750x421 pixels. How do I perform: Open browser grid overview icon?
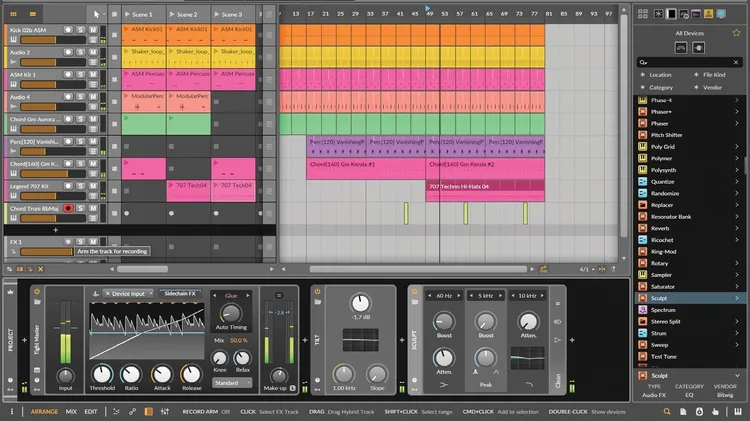click(643, 14)
